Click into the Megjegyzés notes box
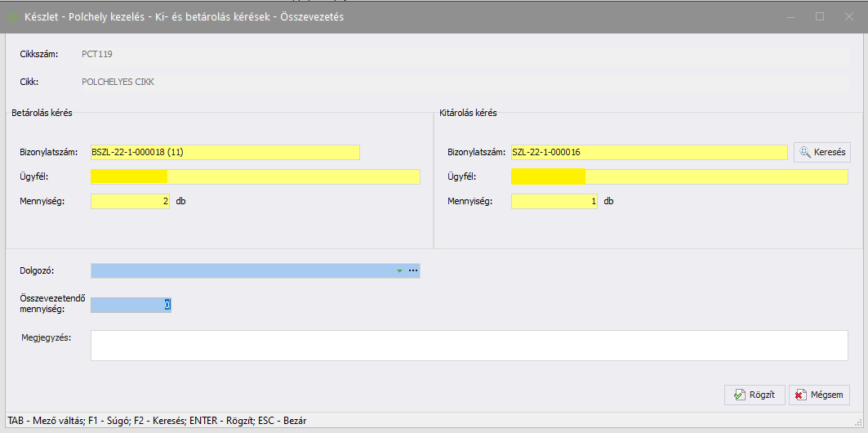The width and height of the screenshot is (868, 433). pyautogui.click(x=469, y=345)
